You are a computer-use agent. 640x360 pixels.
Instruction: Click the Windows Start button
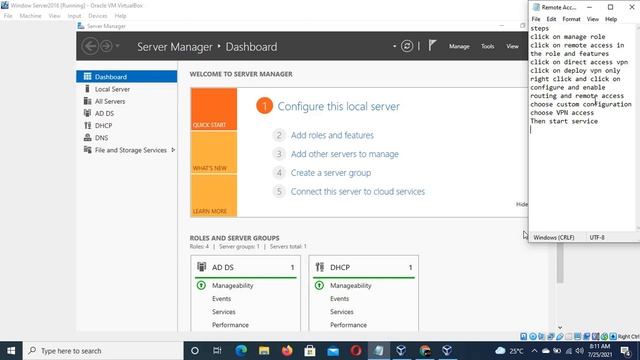pos(11,351)
